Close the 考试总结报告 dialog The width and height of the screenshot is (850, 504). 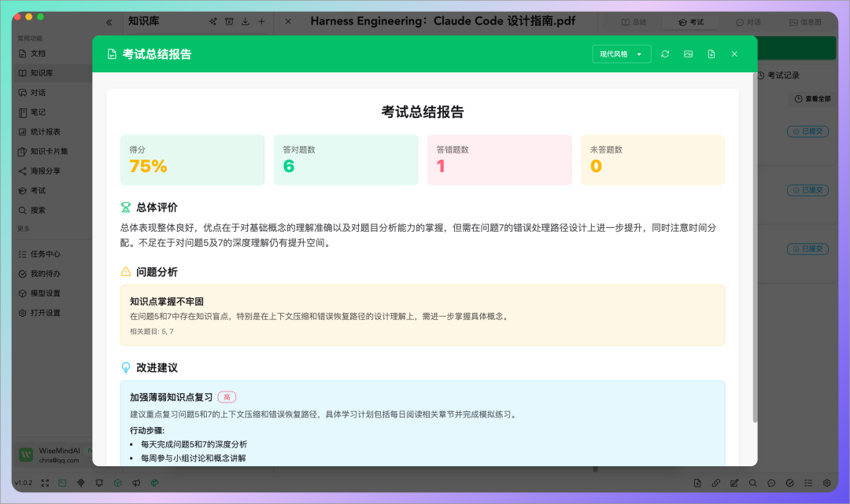[734, 54]
